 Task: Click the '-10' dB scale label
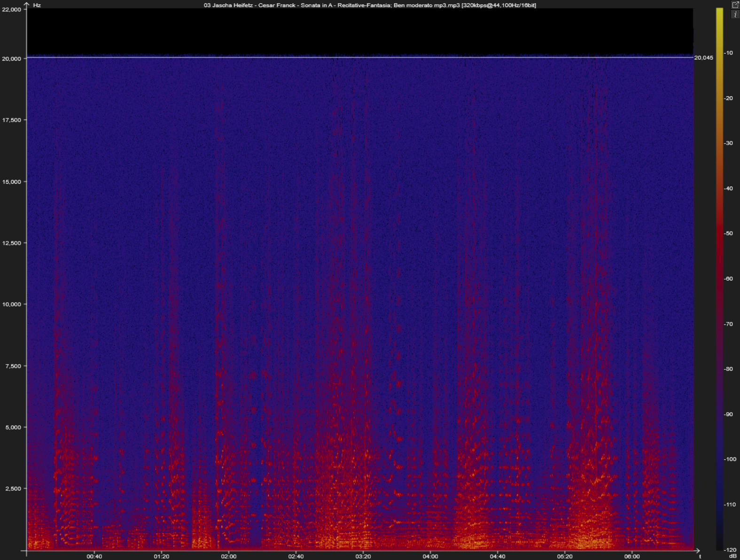coord(729,53)
